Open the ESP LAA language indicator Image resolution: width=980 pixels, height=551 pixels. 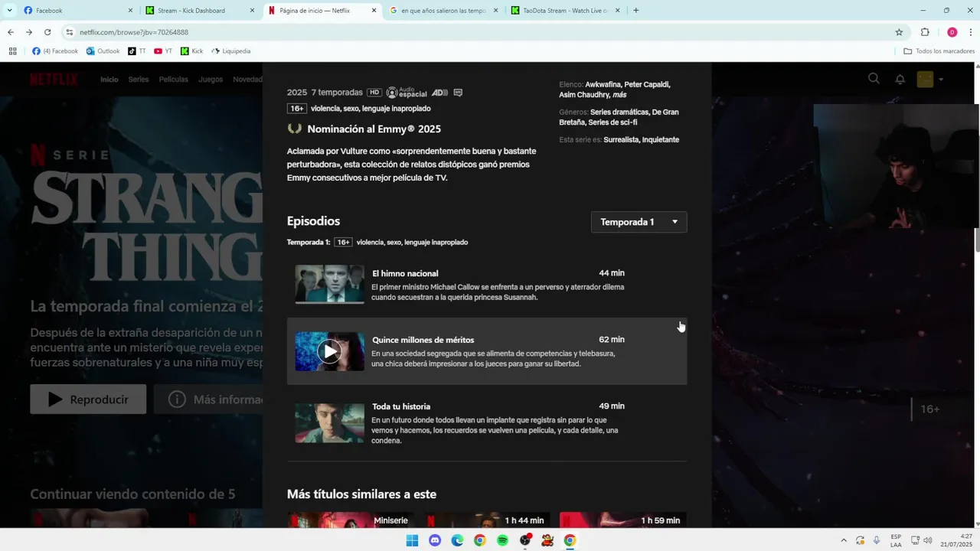(x=896, y=540)
